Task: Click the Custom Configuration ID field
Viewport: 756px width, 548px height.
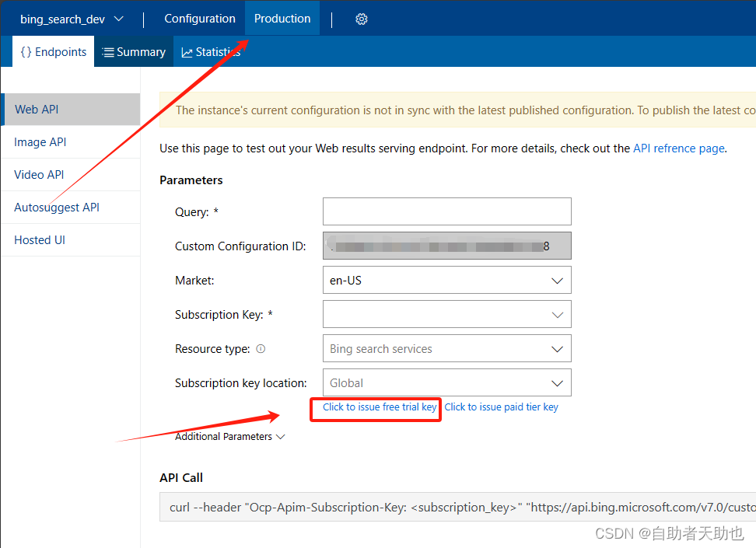Action: click(x=447, y=246)
